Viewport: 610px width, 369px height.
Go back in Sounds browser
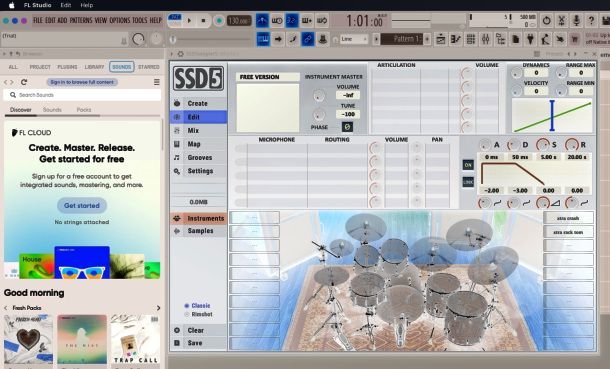6,82
